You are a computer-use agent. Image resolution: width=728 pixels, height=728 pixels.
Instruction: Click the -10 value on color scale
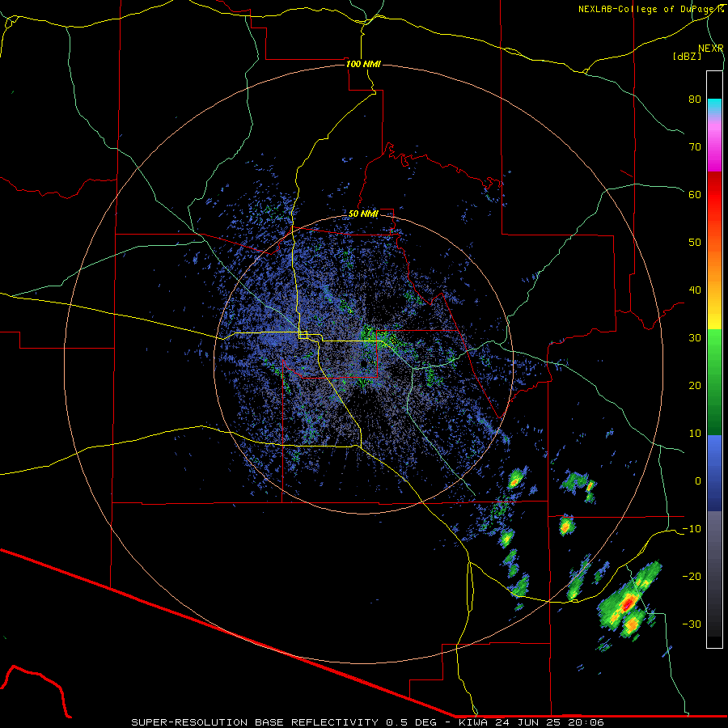692,529
